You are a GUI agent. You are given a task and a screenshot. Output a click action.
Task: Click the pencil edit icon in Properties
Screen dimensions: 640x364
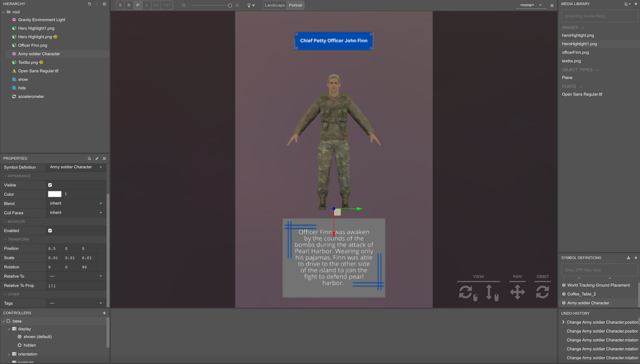tap(97, 158)
